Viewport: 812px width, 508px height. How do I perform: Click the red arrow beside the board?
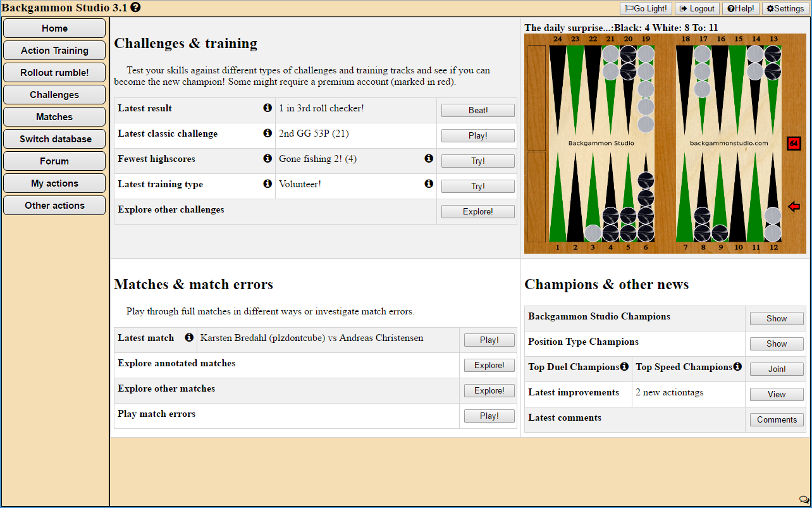[x=794, y=207]
